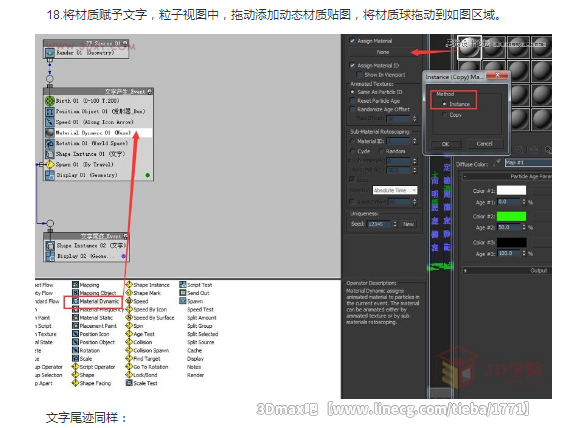Select Script Test in depot
569x428 pixels.
tap(196, 285)
